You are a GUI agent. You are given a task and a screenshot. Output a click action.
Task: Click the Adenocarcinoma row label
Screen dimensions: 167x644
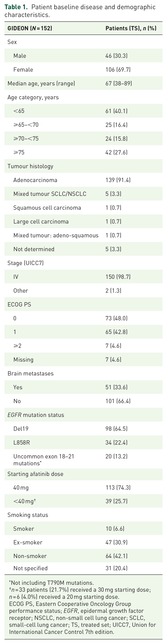click(35, 180)
